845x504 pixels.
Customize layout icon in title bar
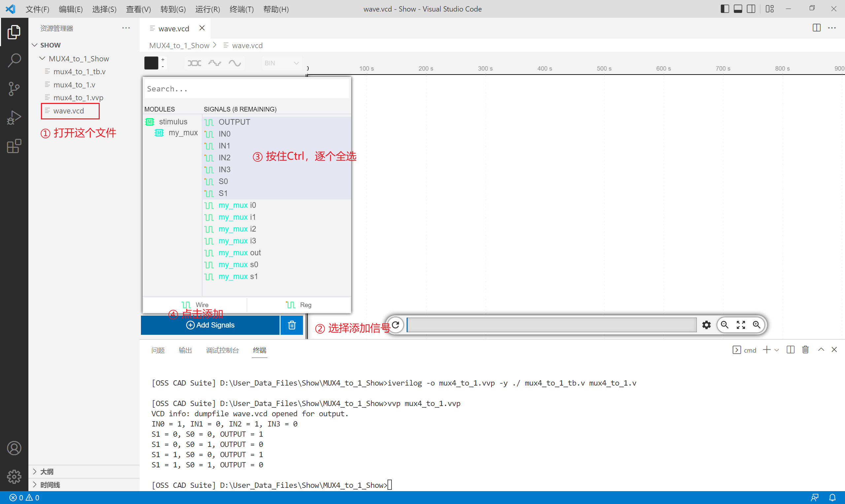[769, 9]
